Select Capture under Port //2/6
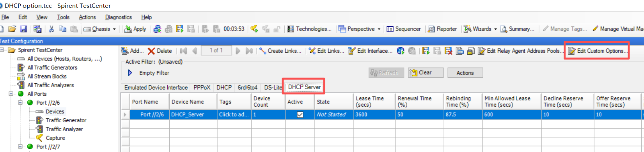Screen dimensions: 644x152 point(55,138)
